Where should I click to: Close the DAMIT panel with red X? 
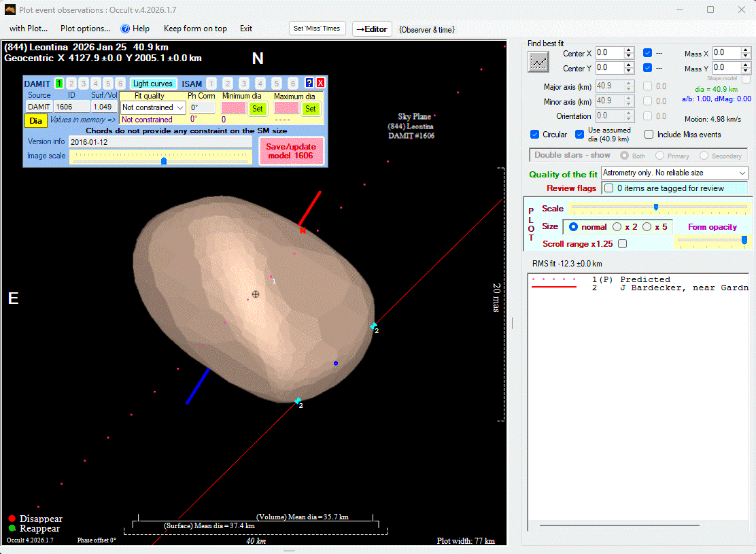tap(320, 83)
